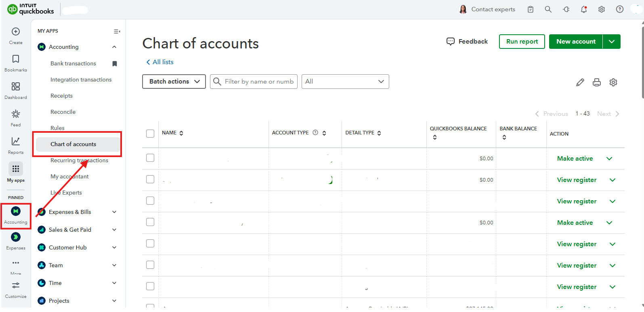Image resolution: width=644 pixels, height=312 pixels.
Task: Open the Batch actions dropdown
Action: click(x=174, y=82)
